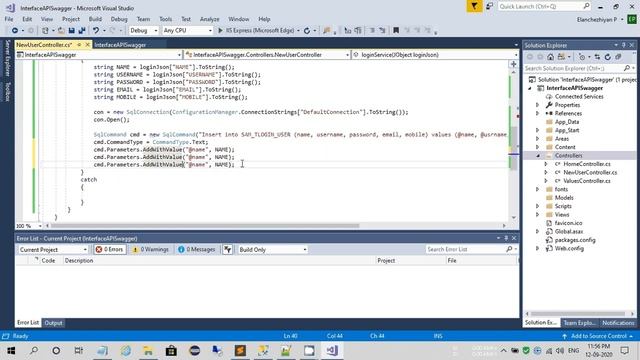Open the Build menu
640x360 pixels.
click(95, 19)
